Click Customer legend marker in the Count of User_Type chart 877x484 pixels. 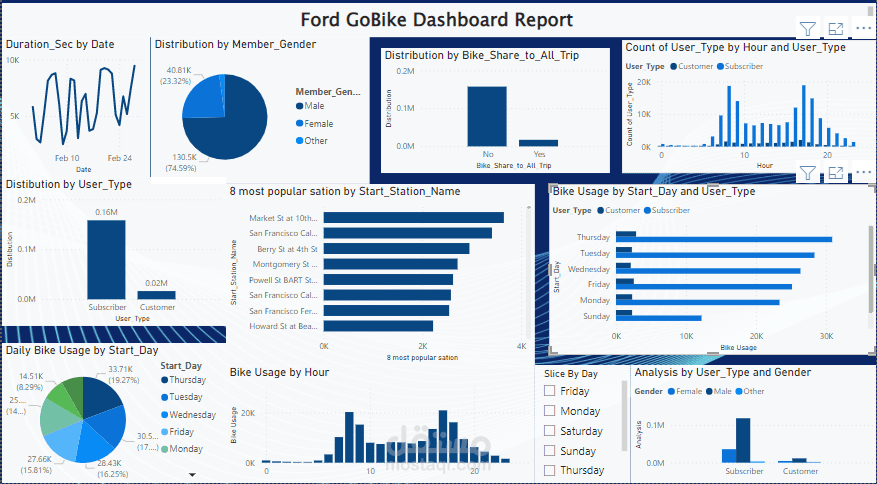point(673,66)
